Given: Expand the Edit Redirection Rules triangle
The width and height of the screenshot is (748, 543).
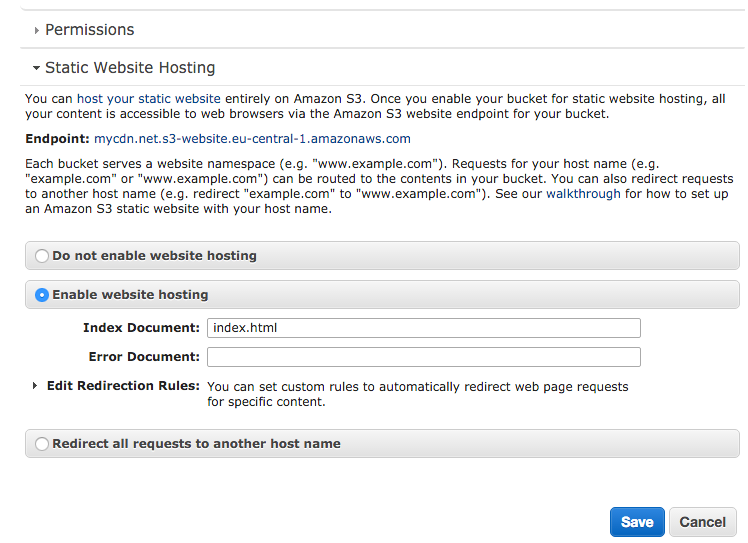Looking at the screenshot, I should pyautogui.click(x=35, y=386).
